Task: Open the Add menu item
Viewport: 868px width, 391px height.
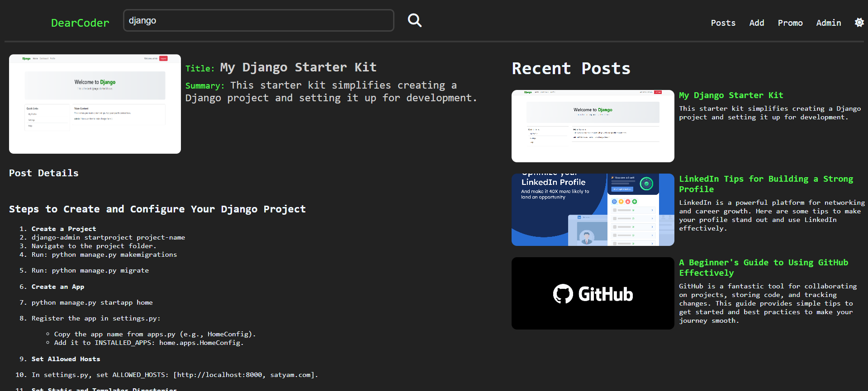Action: (x=756, y=23)
